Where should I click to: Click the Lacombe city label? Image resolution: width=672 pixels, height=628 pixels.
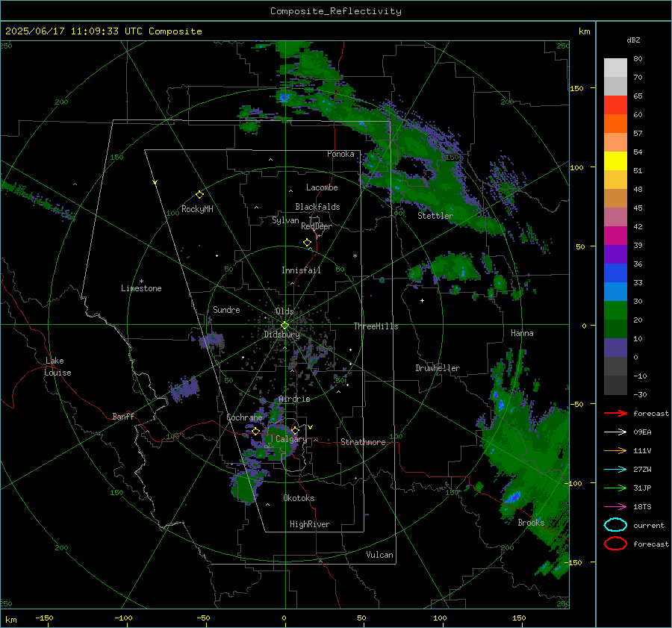point(322,187)
